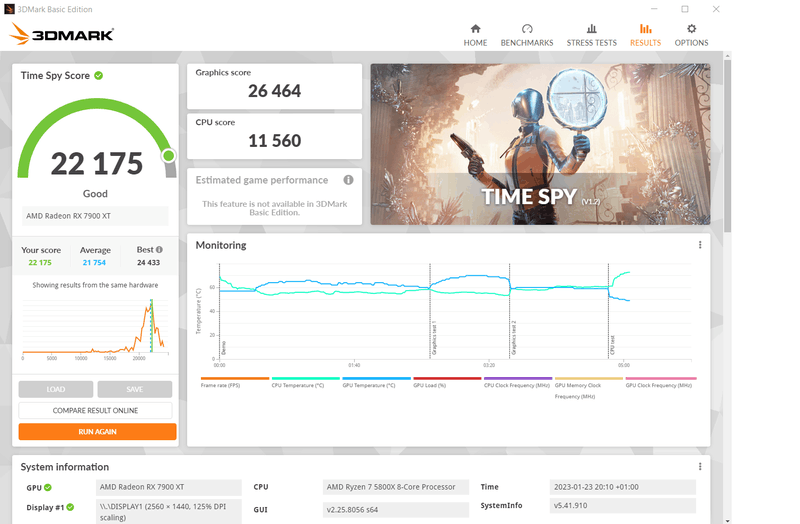Click the CPU test marker in chart

coord(612,345)
